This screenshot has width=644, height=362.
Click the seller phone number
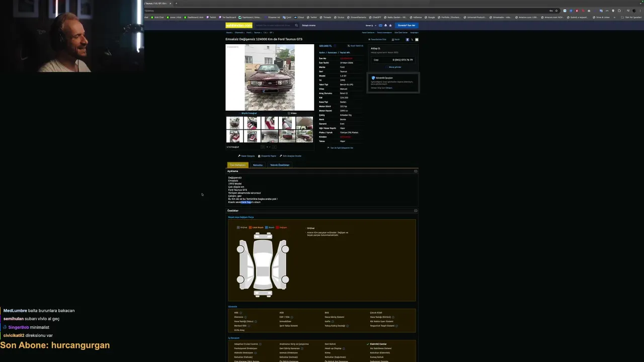point(403,60)
